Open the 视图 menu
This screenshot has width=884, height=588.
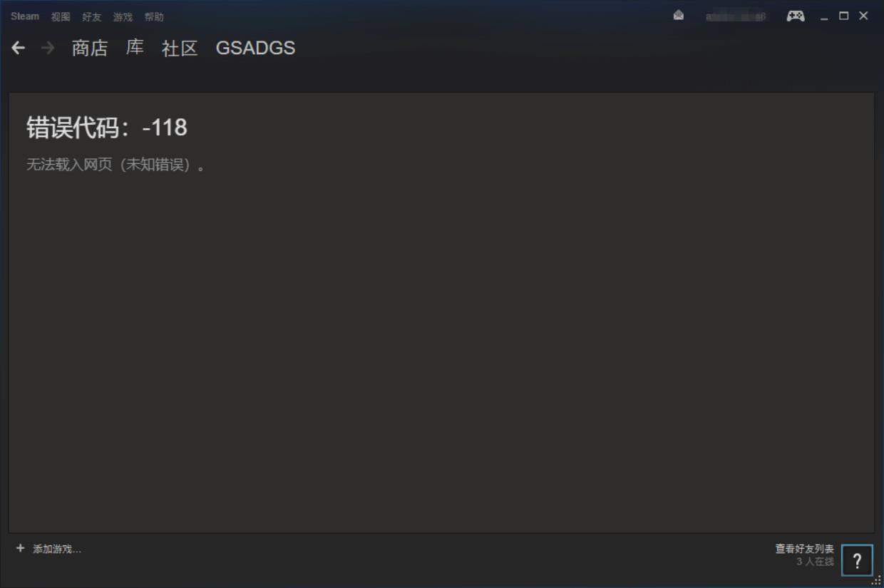tap(61, 17)
